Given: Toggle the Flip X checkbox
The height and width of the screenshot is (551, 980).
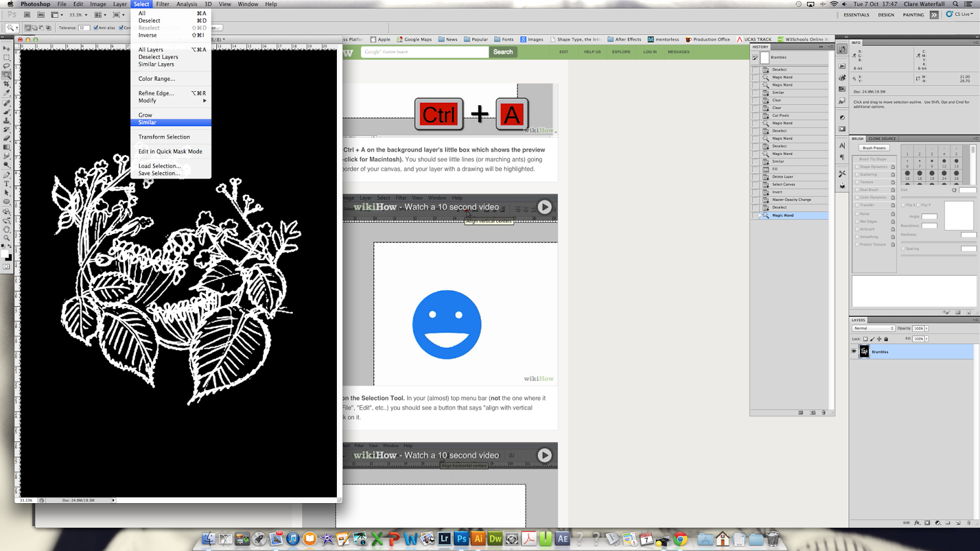Looking at the screenshot, I should [x=903, y=205].
